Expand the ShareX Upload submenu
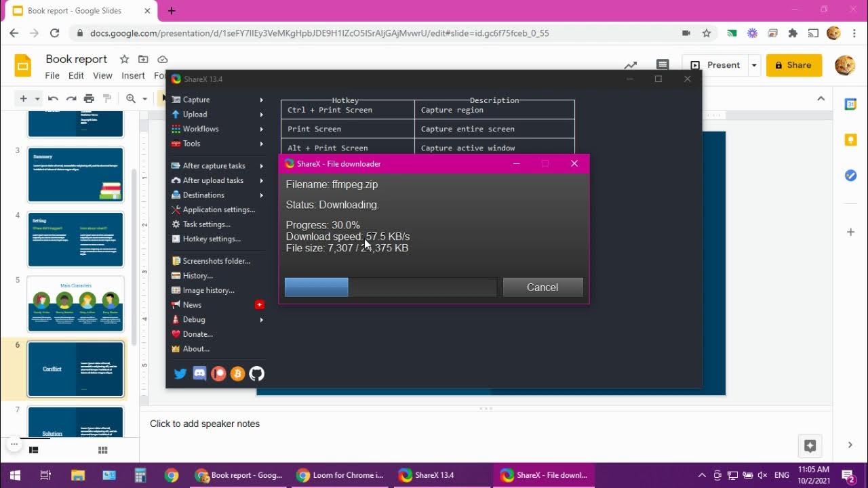868x488 pixels. pyautogui.click(x=261, y=115)
